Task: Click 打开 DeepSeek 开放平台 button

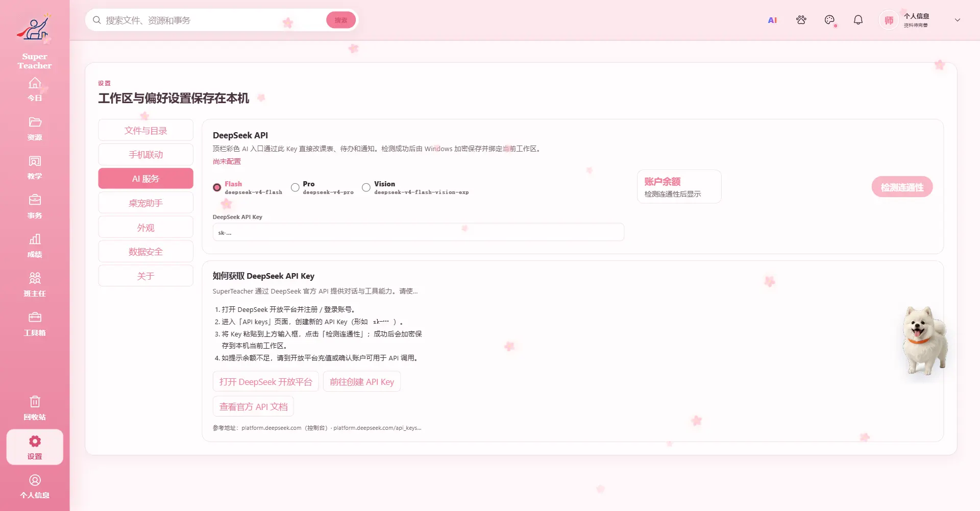Action: point(265,382)
